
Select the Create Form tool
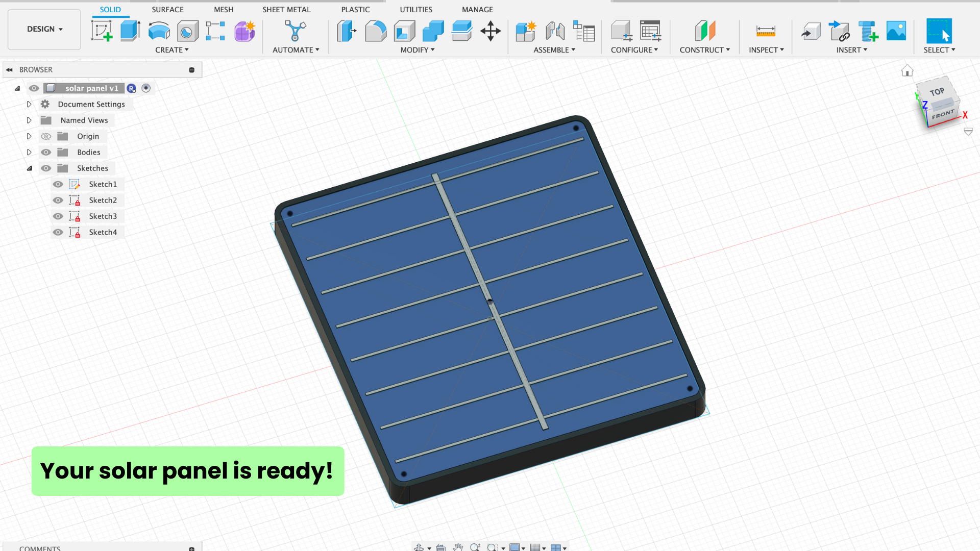click(x=244, y=31)
